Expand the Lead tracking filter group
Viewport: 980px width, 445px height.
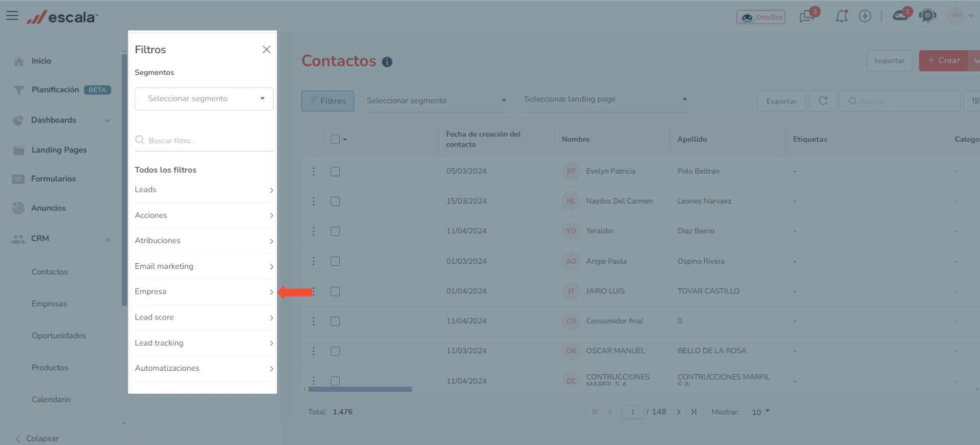[x=204, y=343]
